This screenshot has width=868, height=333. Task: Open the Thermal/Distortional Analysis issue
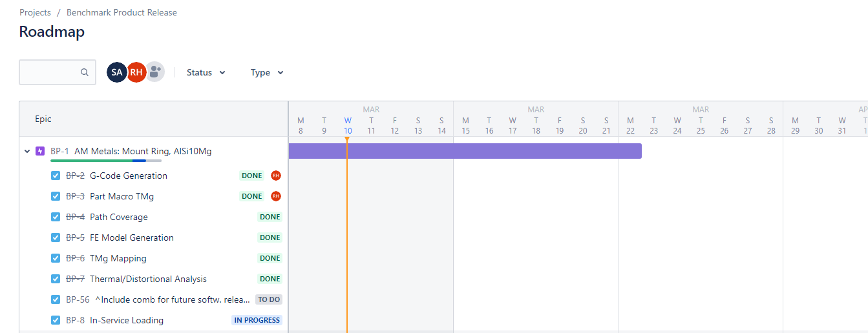148,279
